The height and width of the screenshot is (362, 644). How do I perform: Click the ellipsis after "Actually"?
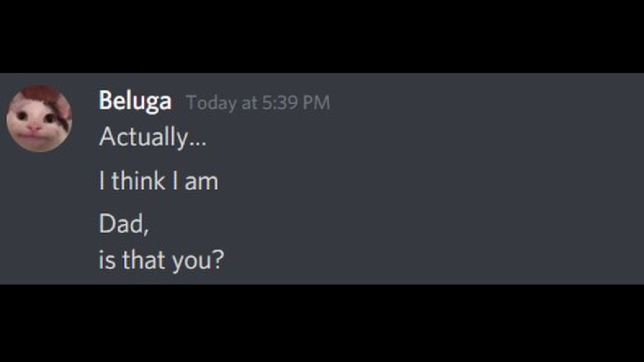pyautogui.click(x=198, y=142)
